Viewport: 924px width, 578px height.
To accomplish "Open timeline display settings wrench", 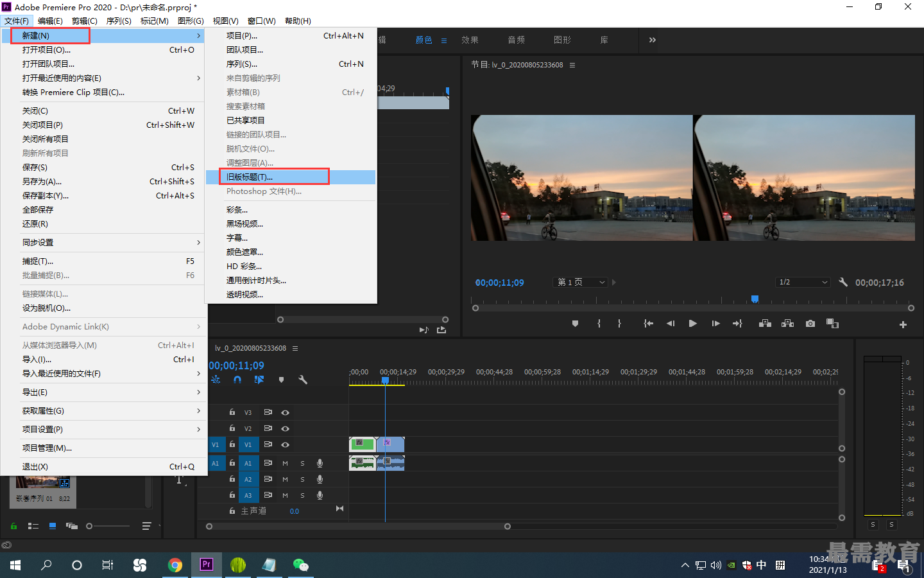I will tap(303, 380).
